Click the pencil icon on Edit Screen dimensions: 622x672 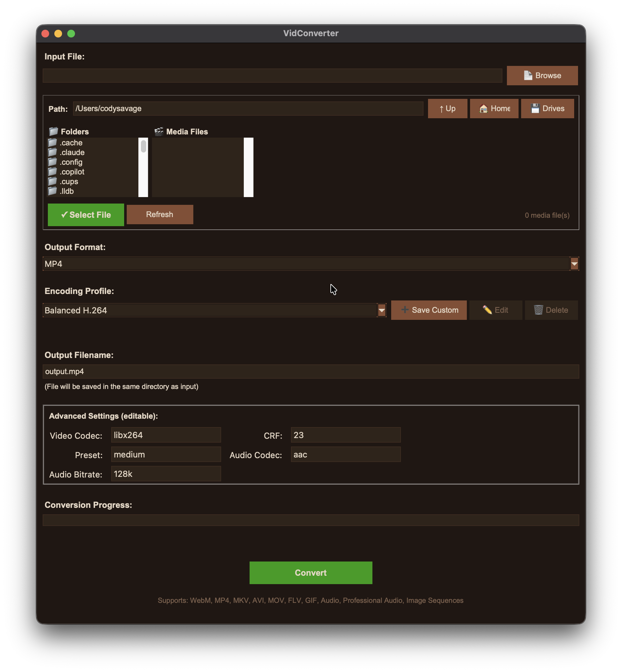tap(487, 310)
